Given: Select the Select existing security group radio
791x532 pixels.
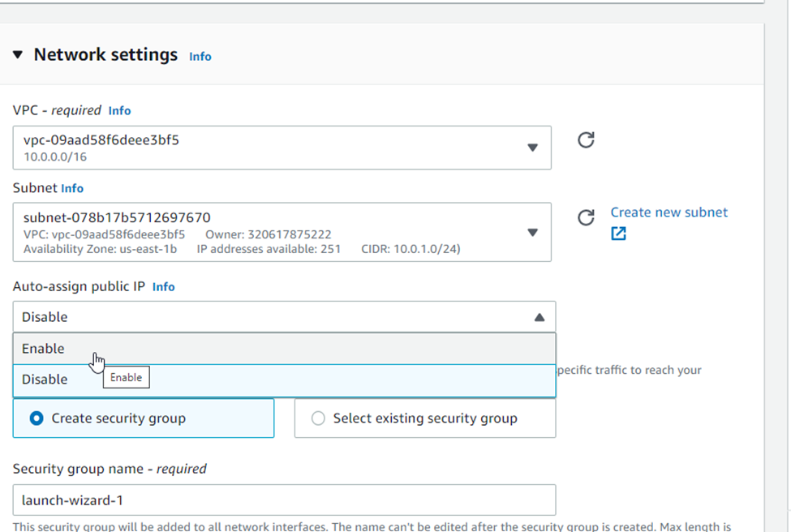Looking at the screenshot, I should 425,418.
